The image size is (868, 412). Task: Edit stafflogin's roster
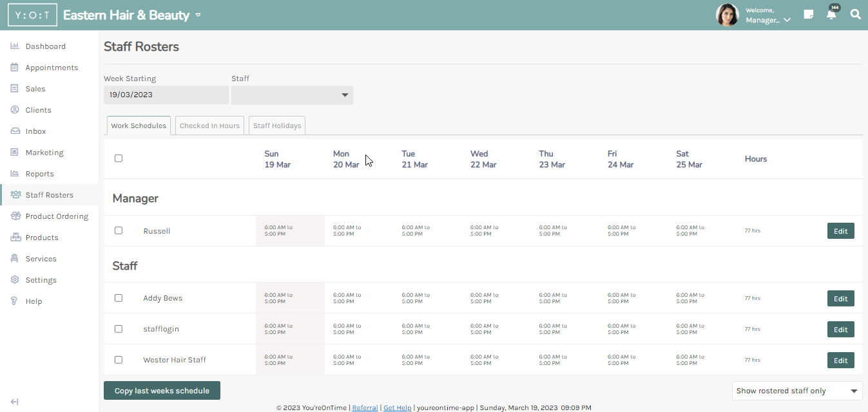click(841, 330)
